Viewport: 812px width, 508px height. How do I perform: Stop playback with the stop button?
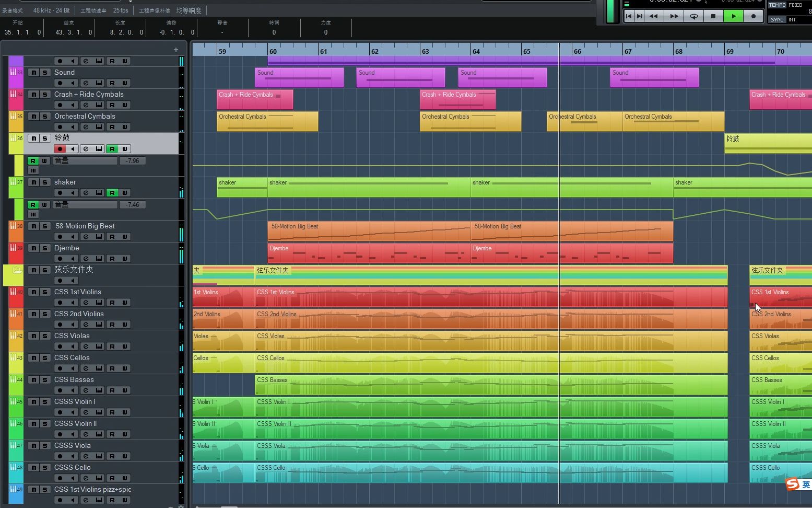point(713,16)
